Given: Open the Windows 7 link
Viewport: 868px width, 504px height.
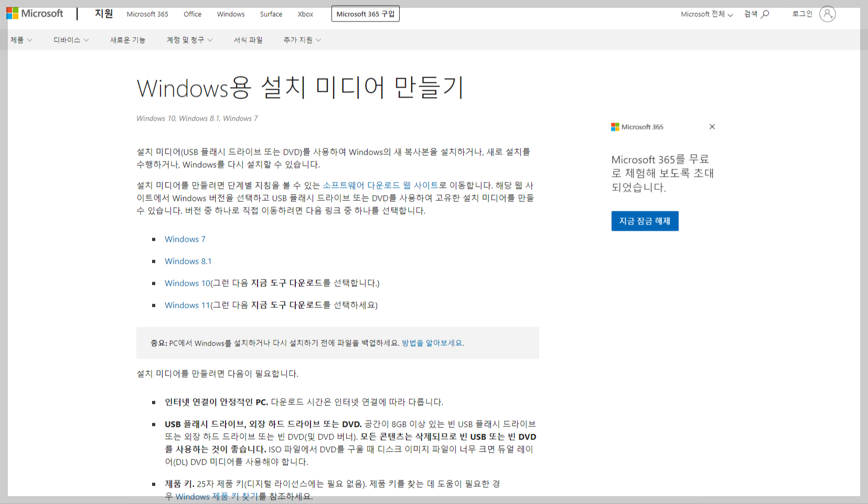Looking at the screenshot, I should (185, 239).
